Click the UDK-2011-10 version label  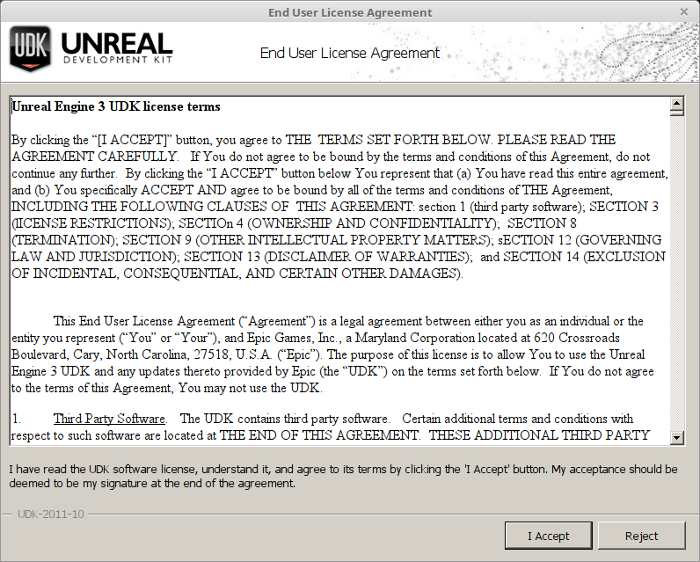click(50, 514)
